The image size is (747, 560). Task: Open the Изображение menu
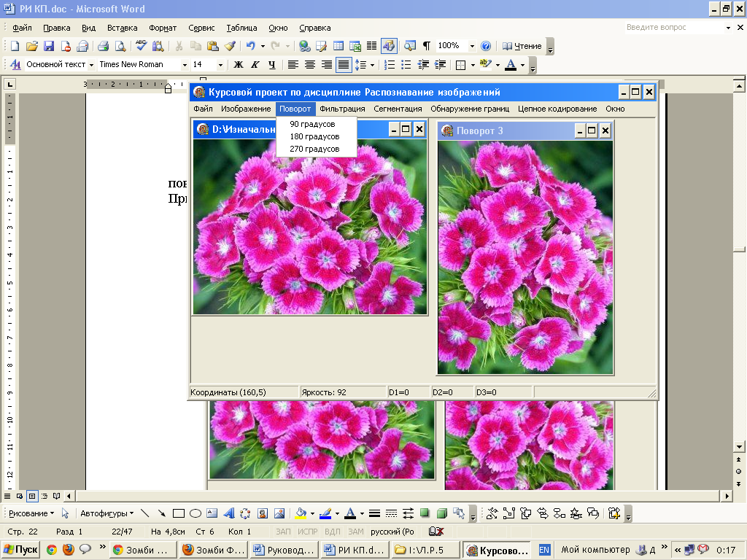[246, 109]
